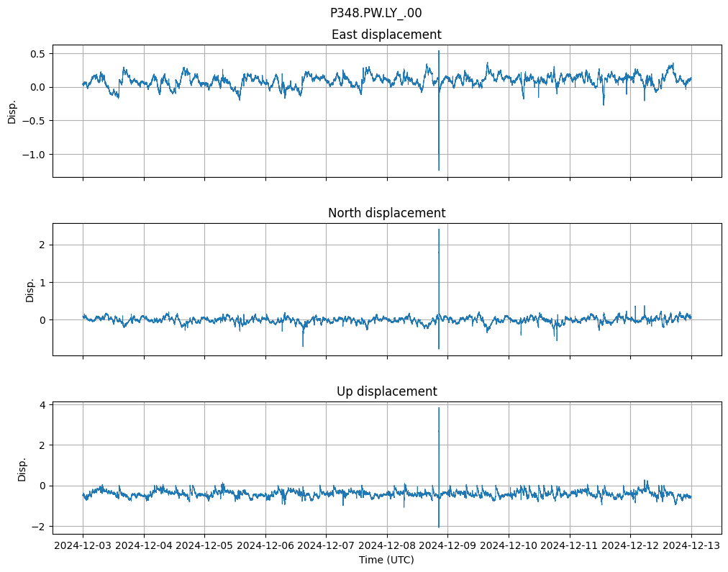Click the Disp. label of North plot
This screenshot has height=572, width=728.
tap(30, 290)
